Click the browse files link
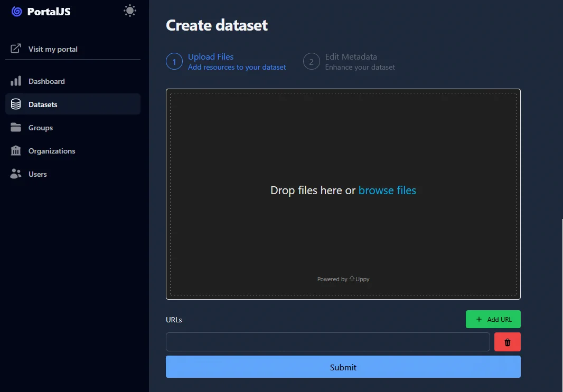The height and width of the screenshot is (392, 563). click(387, 190)
